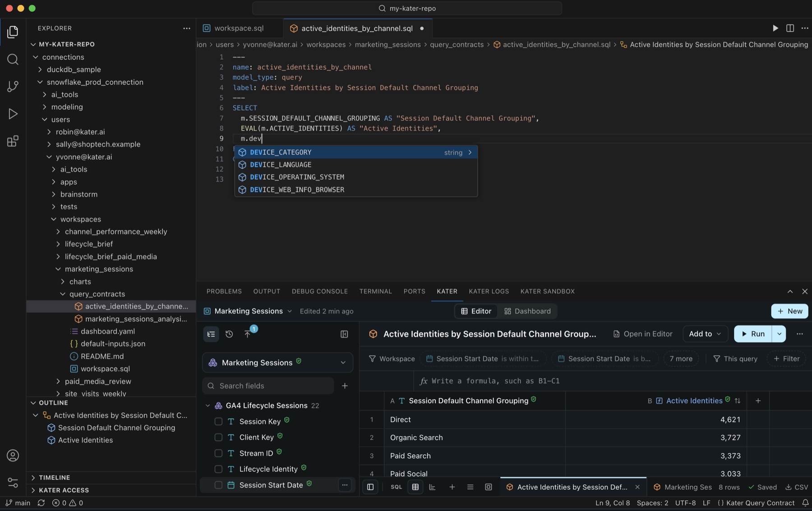Check the Stream ID field checkbox
The height and width of the screenshot is (511, 812).
click(218, 453)
